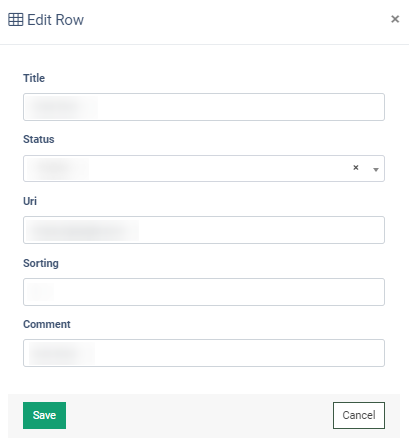Image resolution: width=409 pixels, height=448 pixels.
Task: Click the Status field label
Action: [x=39, y=139]
